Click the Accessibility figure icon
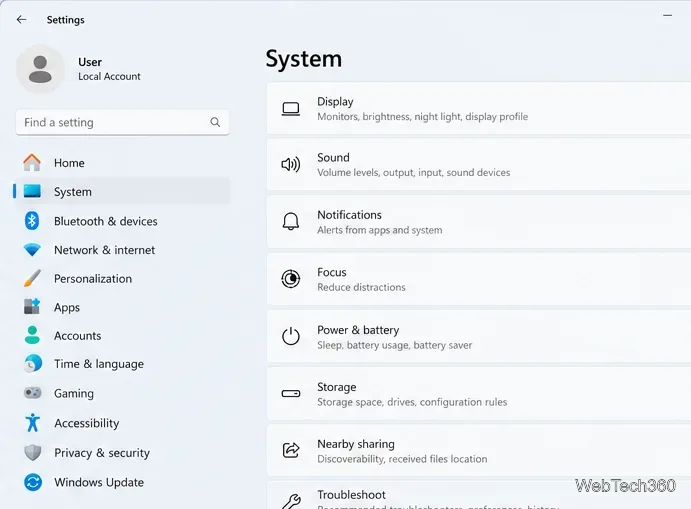This screenshot has width=691, height=509. coord(33,423)
